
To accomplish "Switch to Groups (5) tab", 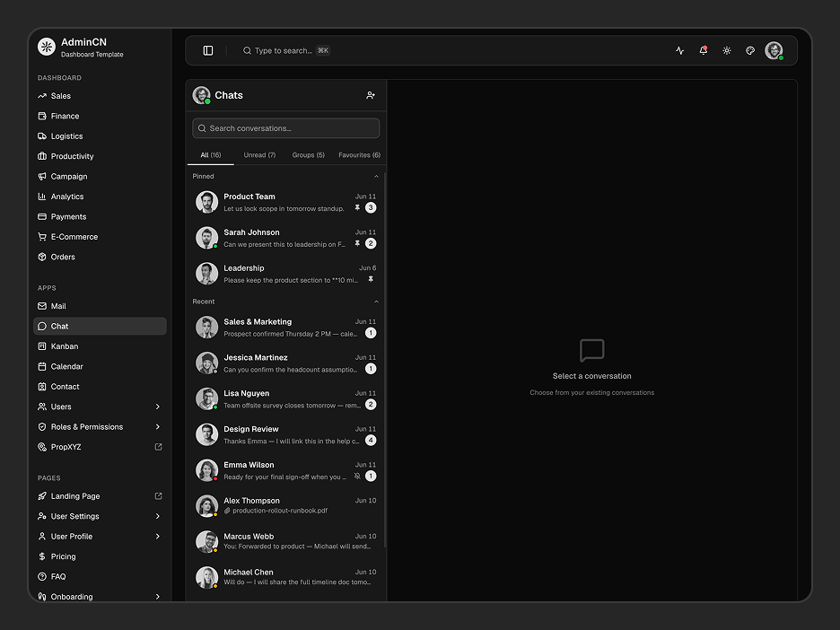I will [308, 155].
